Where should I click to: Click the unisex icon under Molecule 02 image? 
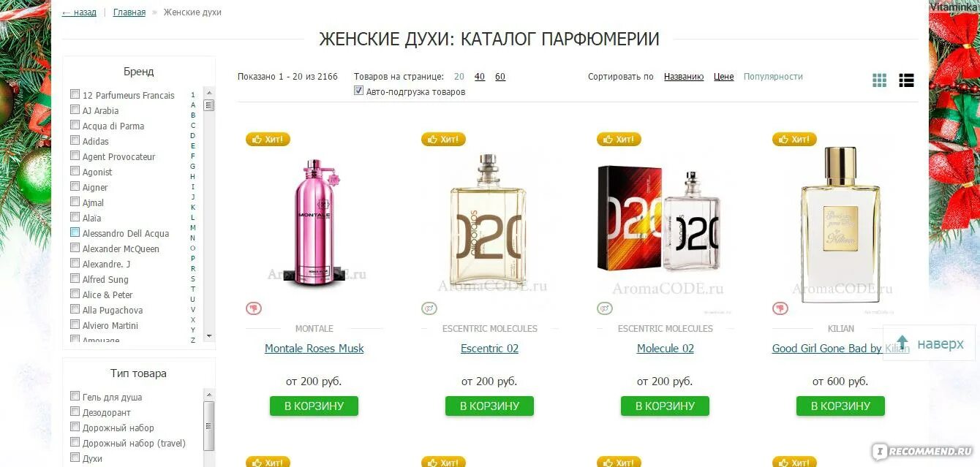(x=605, y=308)
